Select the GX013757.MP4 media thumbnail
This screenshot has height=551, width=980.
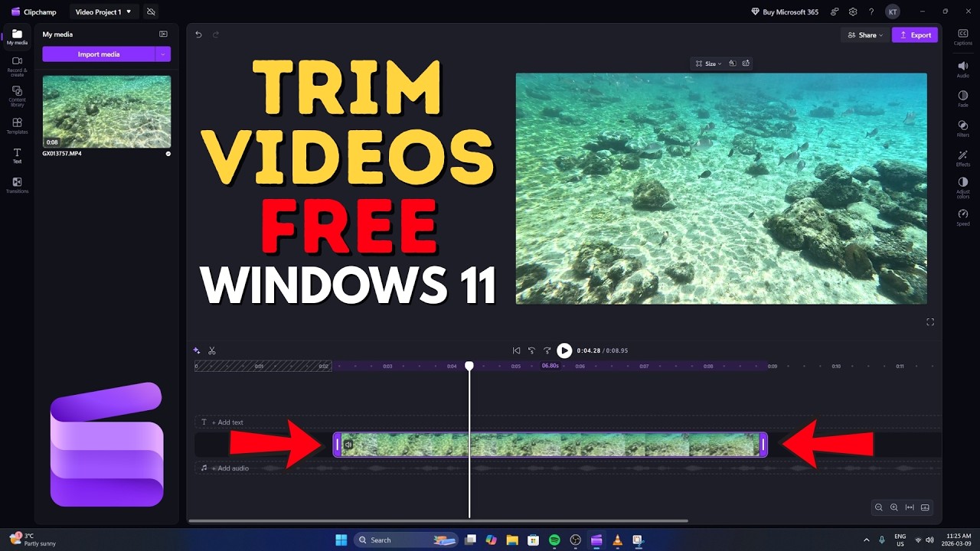click(106, 112)
